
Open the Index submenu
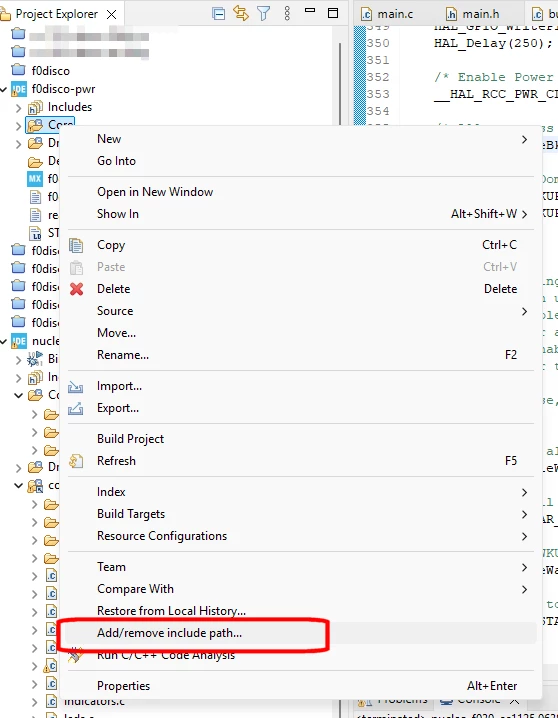tap(301, 492)
